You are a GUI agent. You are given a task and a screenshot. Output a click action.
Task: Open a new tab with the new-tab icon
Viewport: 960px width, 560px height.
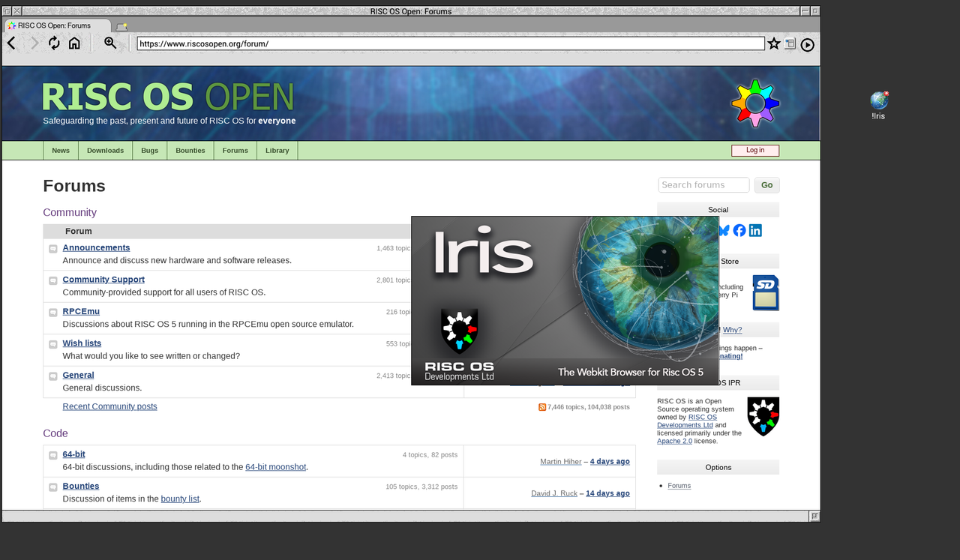point(121,26)
